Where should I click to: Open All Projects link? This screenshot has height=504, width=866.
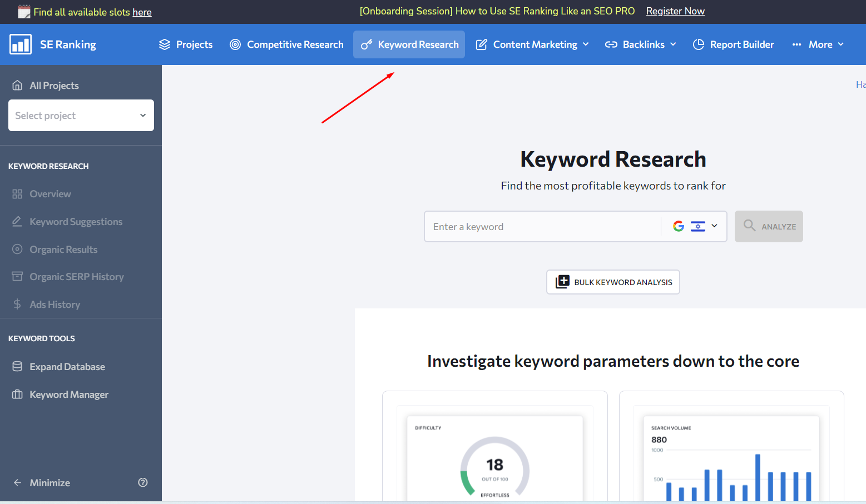tap(54, 86)
